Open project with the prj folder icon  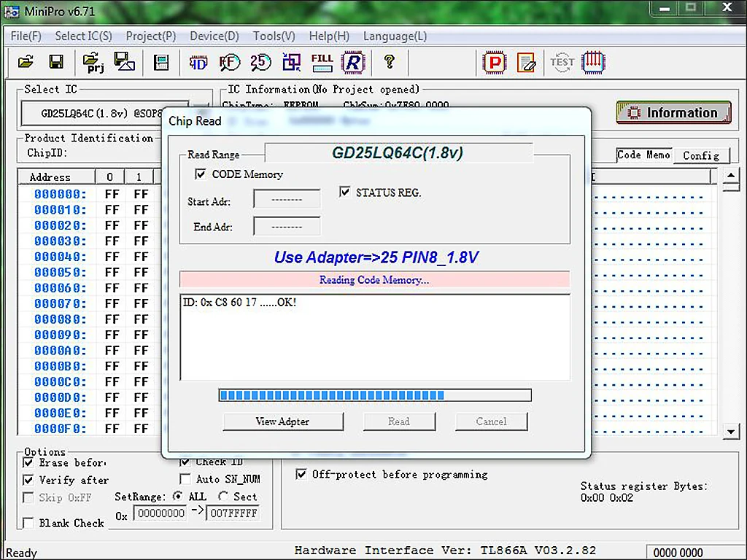point(93,62)
